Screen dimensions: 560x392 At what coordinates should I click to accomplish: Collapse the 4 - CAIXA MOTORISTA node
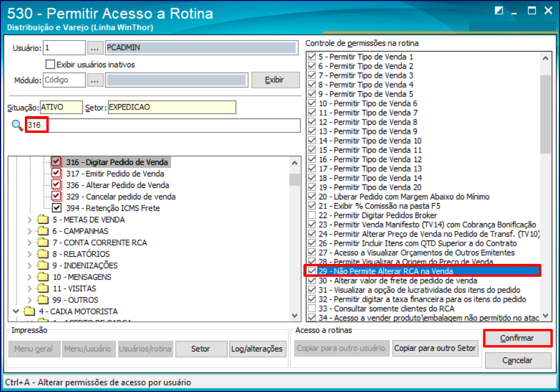pos(16,311)
